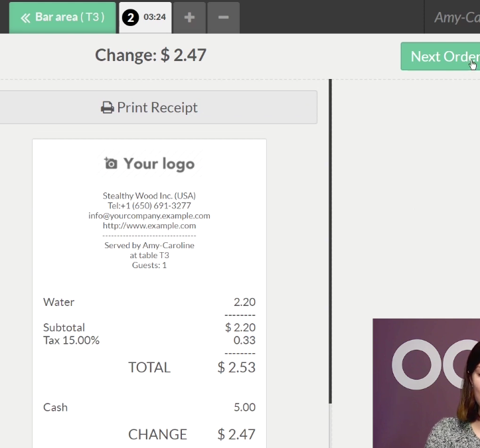Select the Water line item on receipt

point(59,302)
